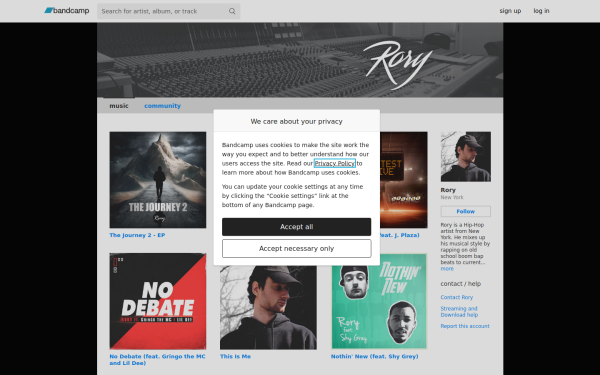Open the feat. J. Plaza title link
Screen dimensions: 600x375
399,235
